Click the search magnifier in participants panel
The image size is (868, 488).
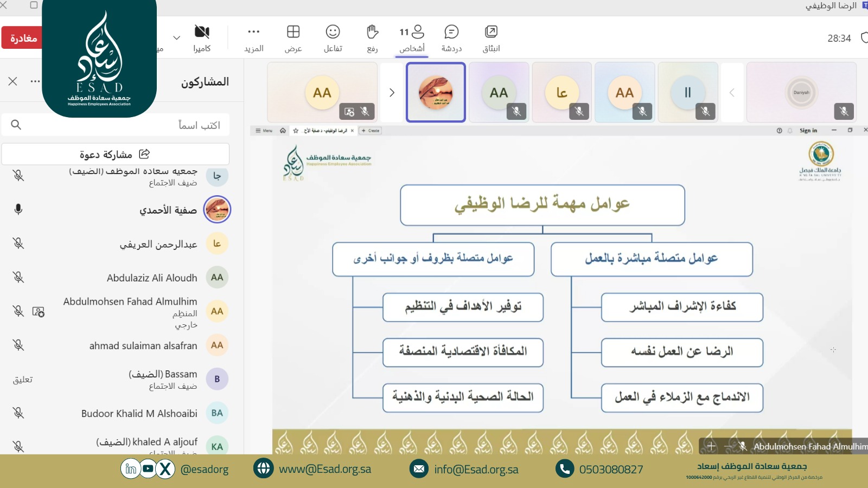16,125
